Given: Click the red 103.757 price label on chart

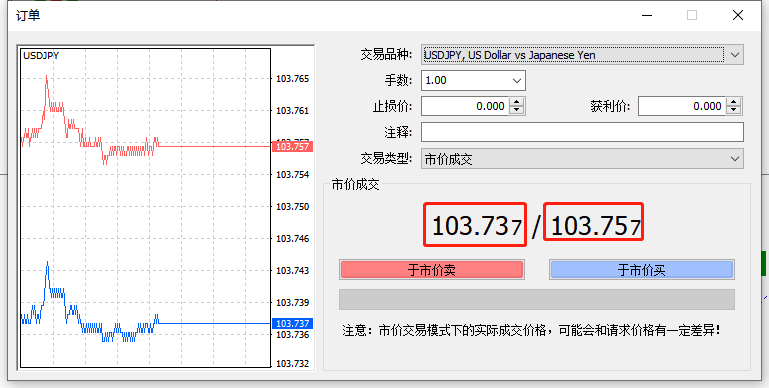Looking at the screenshot, I should point(292,146).
